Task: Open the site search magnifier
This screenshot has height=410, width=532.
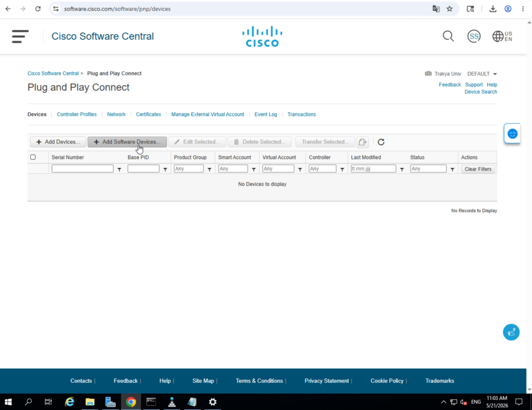Action: tap(448, 36)
